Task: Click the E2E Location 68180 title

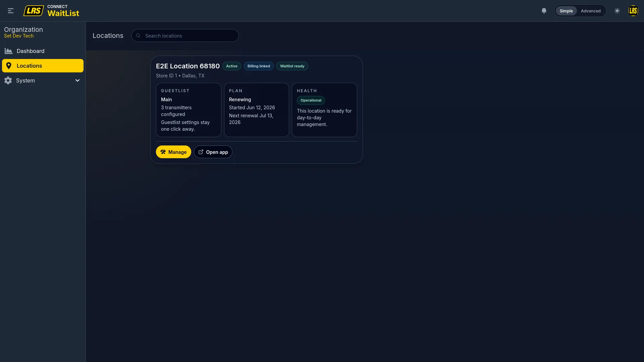Action: click(x=188, y=66)
